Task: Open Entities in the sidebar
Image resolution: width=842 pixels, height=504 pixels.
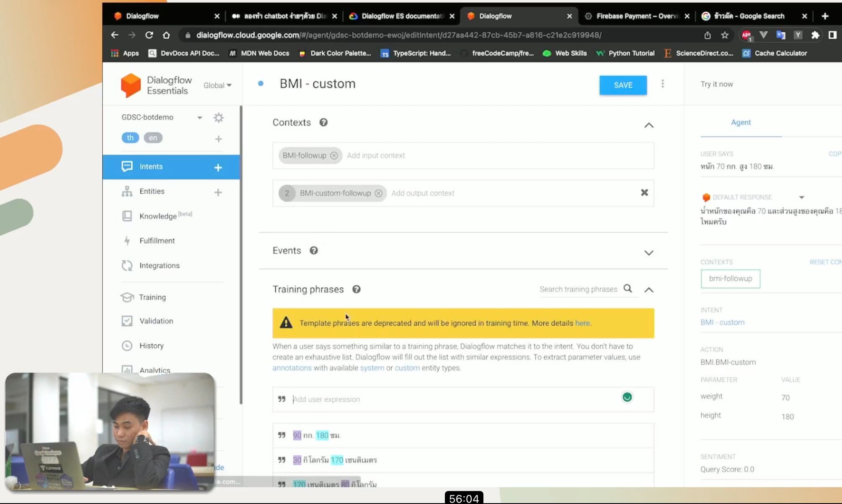Action: 152,191
